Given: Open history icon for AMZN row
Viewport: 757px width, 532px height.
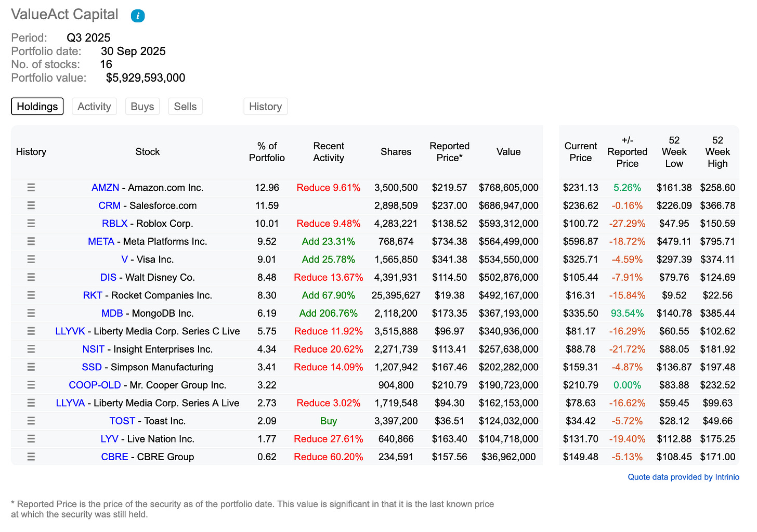Looking at the screenshot, I should pyautogui.click(x=31, y=188).
